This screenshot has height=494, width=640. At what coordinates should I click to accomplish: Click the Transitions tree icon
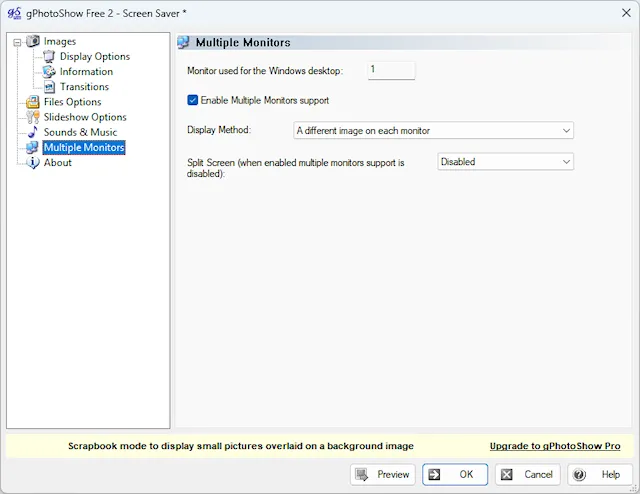49,87
